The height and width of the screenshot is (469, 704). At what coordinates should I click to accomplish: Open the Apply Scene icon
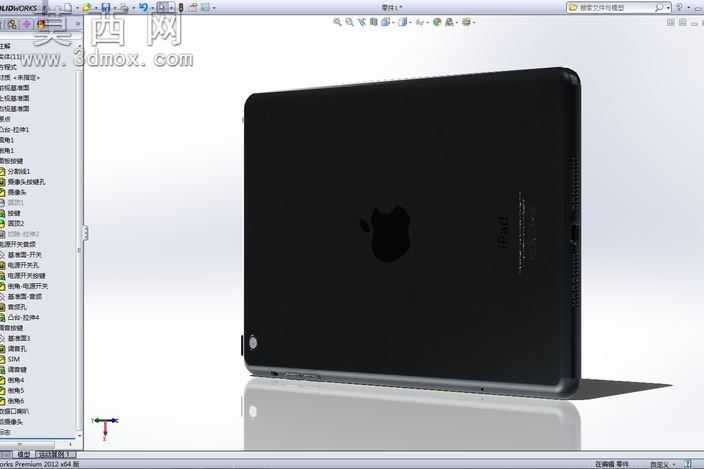click(x=449, y=22)
